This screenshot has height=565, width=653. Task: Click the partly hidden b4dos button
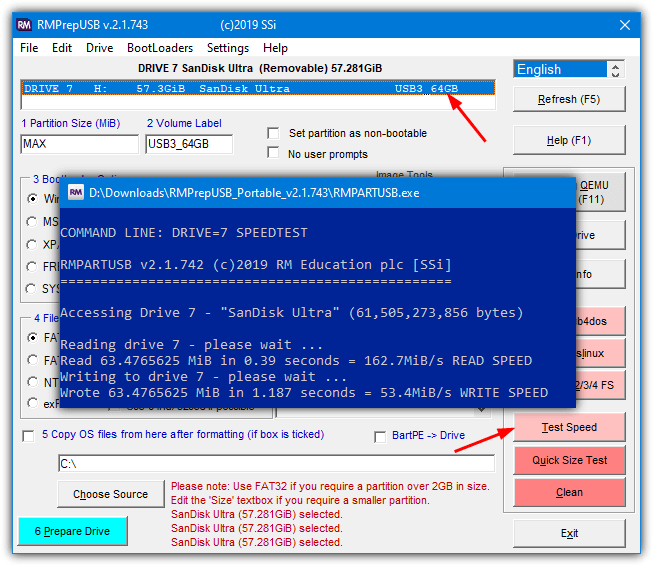coord(601,321)
